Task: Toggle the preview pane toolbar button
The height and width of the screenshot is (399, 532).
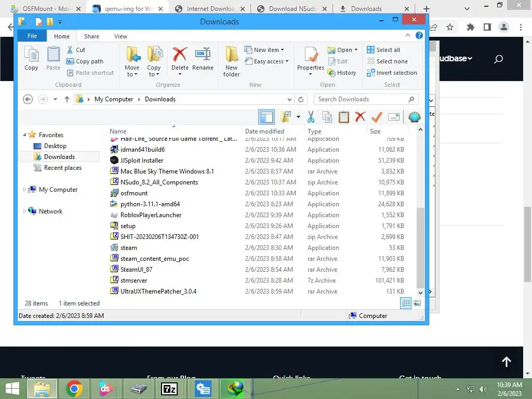Action: 267,117
